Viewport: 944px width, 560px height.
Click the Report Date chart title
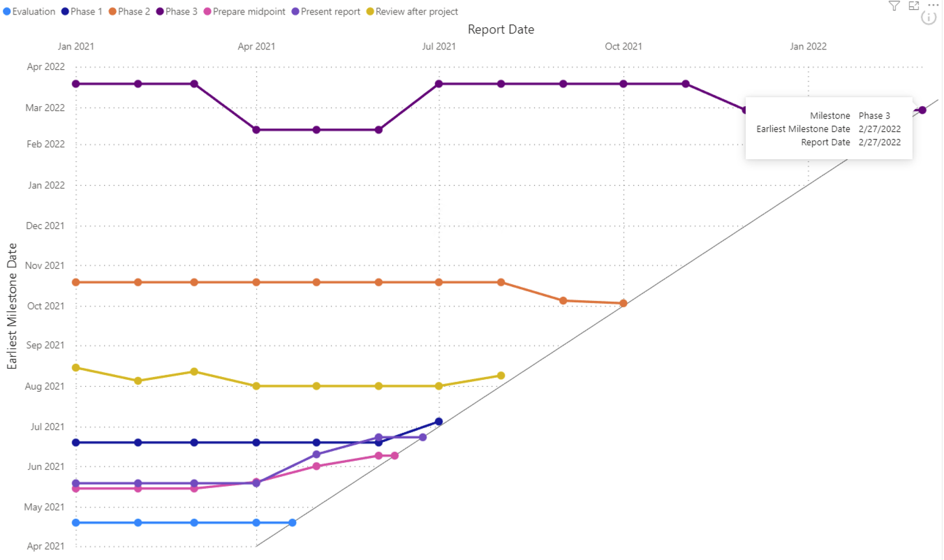pyautogui.click(x=500, y=29)
